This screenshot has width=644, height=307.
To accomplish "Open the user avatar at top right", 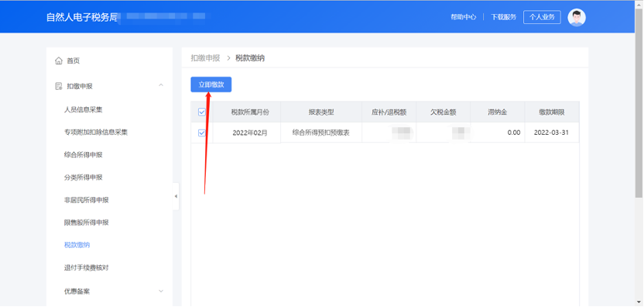I will pyautogui.click(x=577, y=17).
